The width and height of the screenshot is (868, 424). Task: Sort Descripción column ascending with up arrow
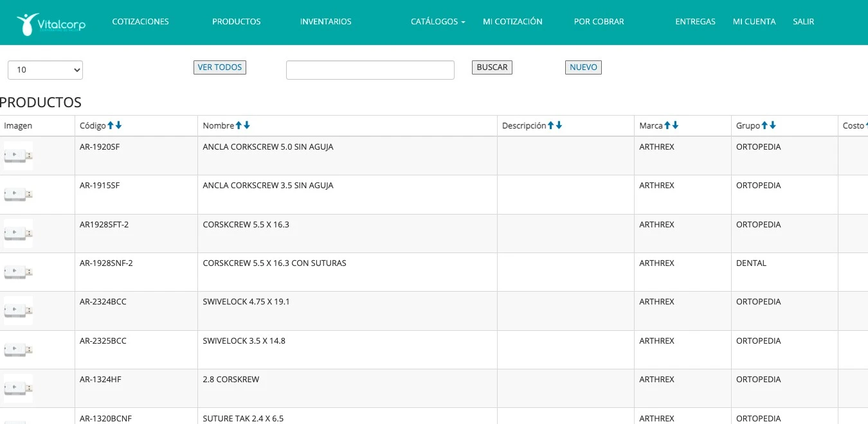[x=550, y=125]
